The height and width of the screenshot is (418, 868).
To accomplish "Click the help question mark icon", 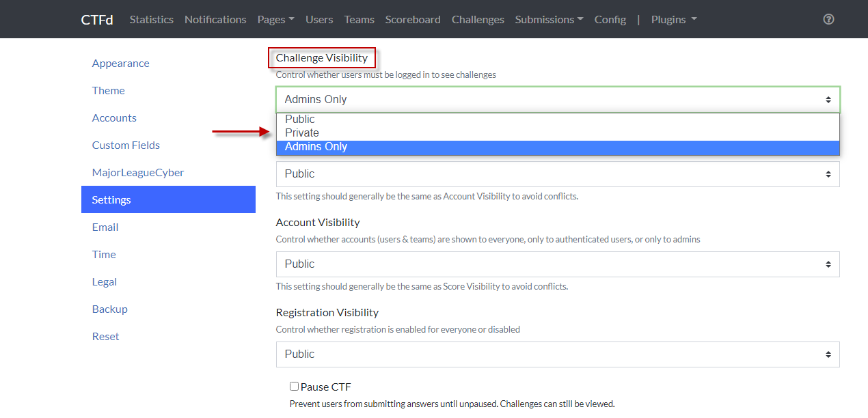I will point(828,19).
